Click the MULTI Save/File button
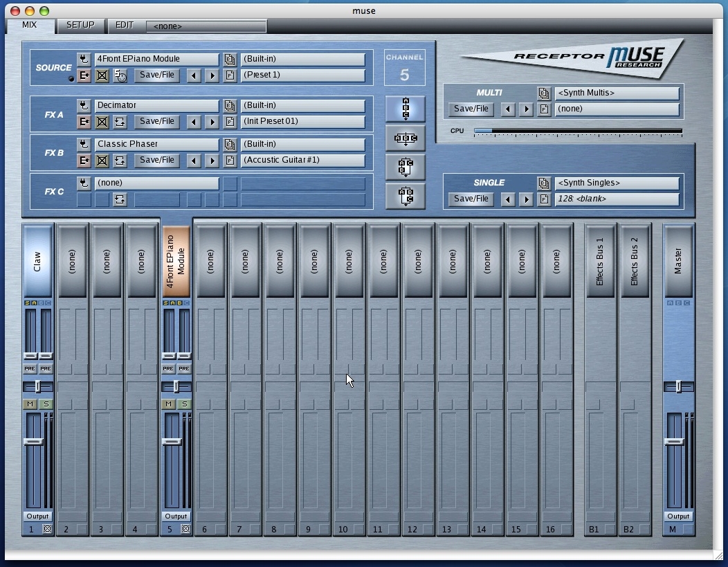The height and width of the screenshot is (567, 728). point(471,109)
